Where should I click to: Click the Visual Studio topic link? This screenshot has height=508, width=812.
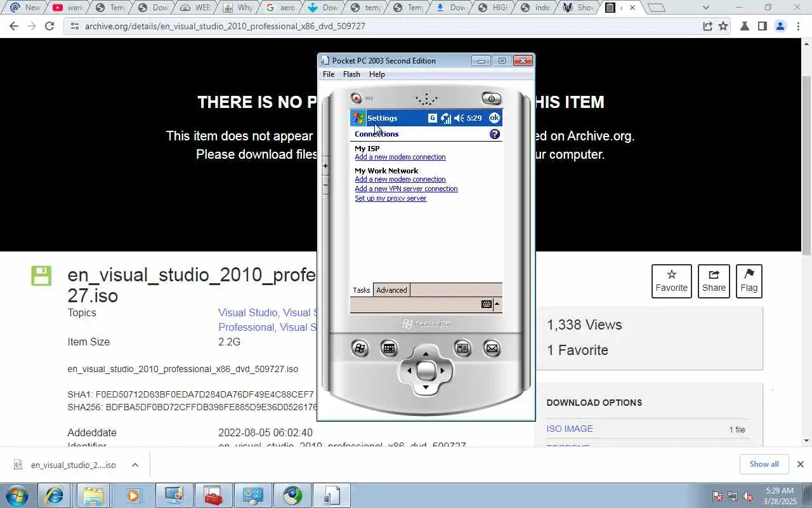pyautogui.click(x=248, y=312)
